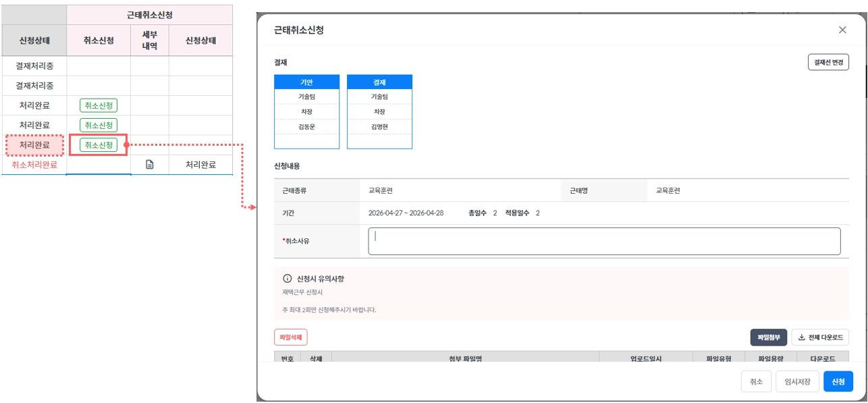The image size is (868, 403).
Task: Click the 첨부 파일명 column header
Action: (465, 358)
